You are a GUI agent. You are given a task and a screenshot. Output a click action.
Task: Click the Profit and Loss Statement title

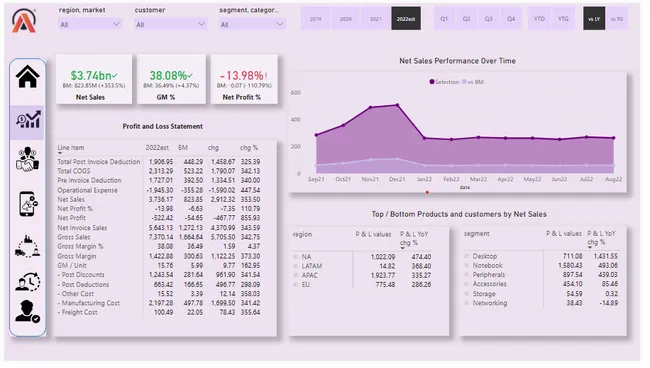tap(162, 126)
